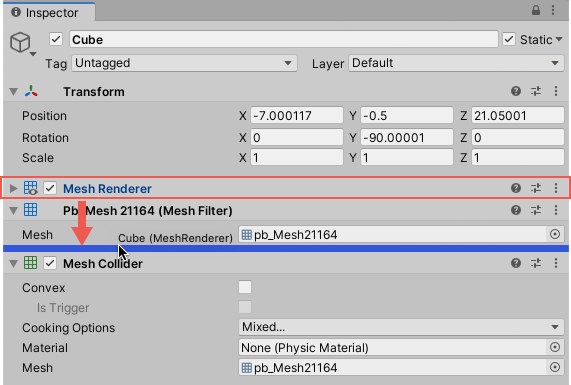
Task: Open the Static flags dropdown arrow
Action: tap(559, 39)
